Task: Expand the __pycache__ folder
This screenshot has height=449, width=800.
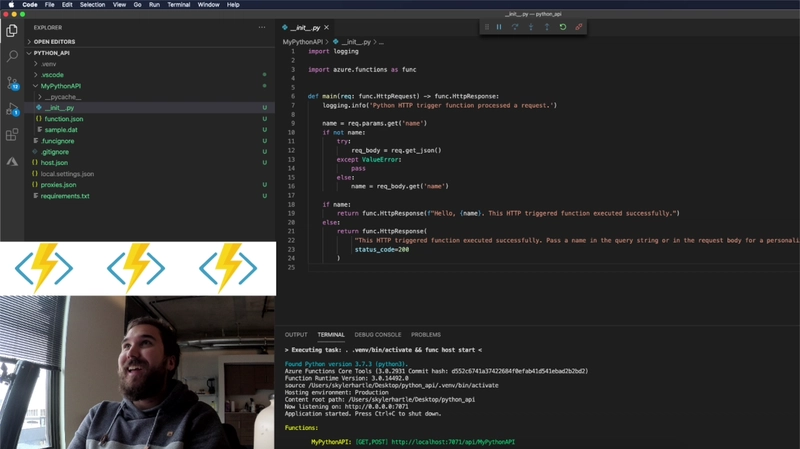Action: pyautogui.click(x=63, y=97)
